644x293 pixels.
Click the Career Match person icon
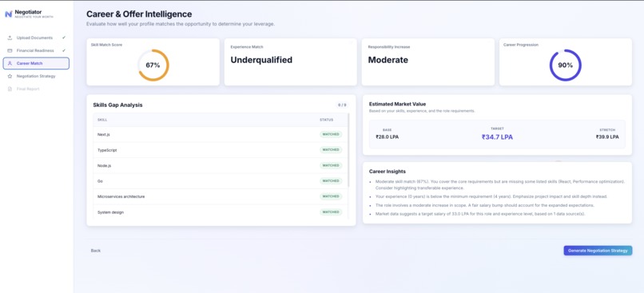pos(10,63)
